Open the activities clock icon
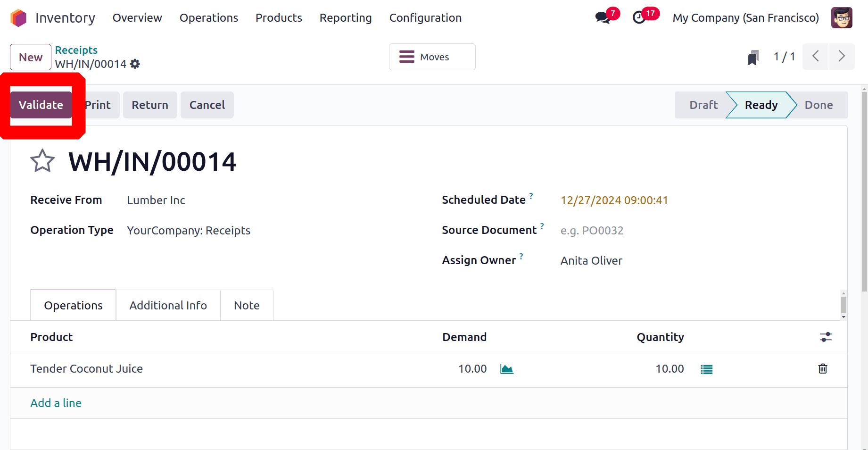Image resolution: width=868 pixels, height=450 pixels. pyautogui.click(x=639, y=18)
